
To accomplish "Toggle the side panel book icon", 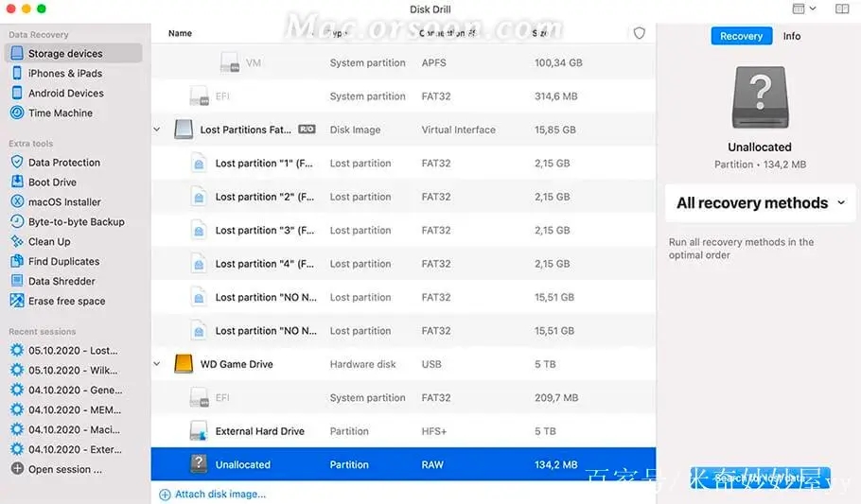I will pyautogui.click(x=842, y=9).
